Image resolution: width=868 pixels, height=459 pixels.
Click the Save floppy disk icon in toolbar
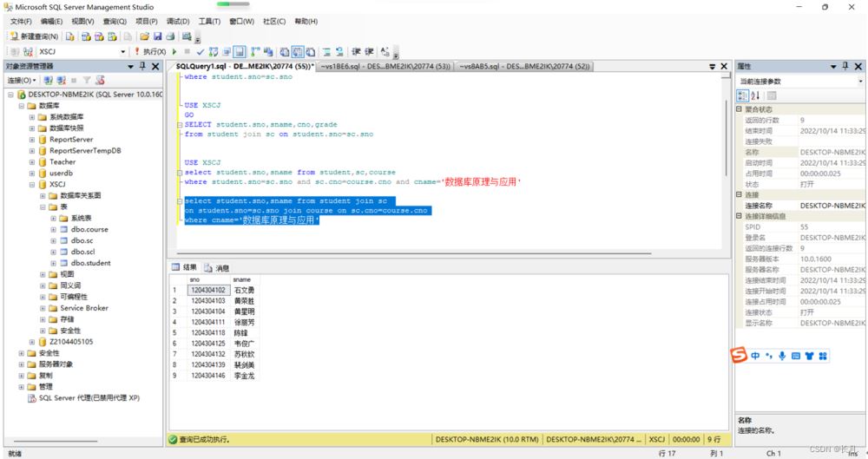coord(157,36)
